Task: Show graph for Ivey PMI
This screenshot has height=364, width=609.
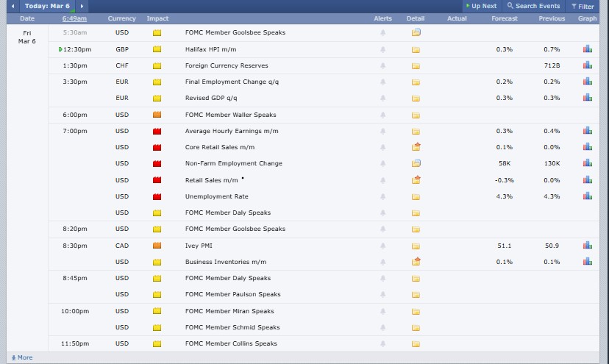Action: [587, 246]
